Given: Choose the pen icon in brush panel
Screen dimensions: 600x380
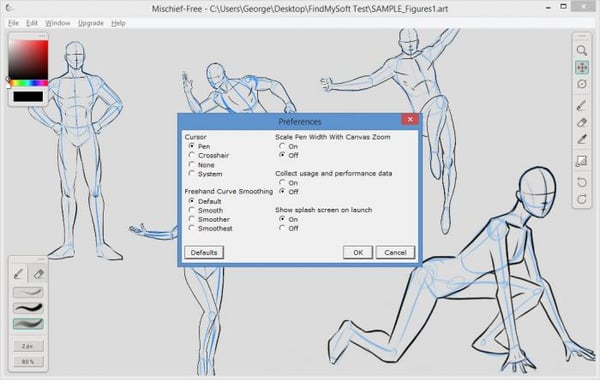Looking at the screenshot, I should pyautogui.click(x=18, y=274).
